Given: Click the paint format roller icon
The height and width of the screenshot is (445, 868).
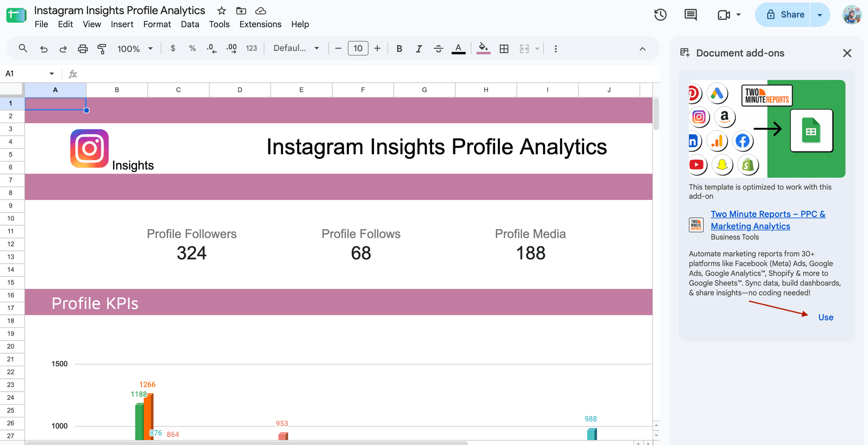Looking at the screenshot, I should (102, 48).
